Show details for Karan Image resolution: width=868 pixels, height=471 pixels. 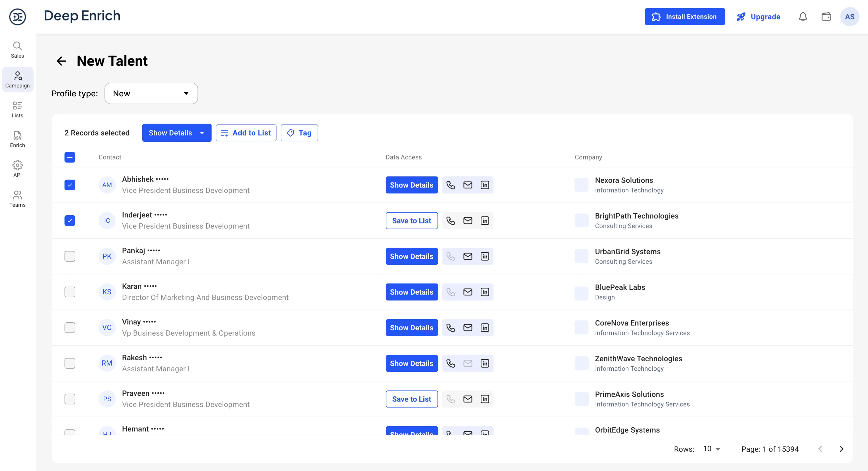411,292
